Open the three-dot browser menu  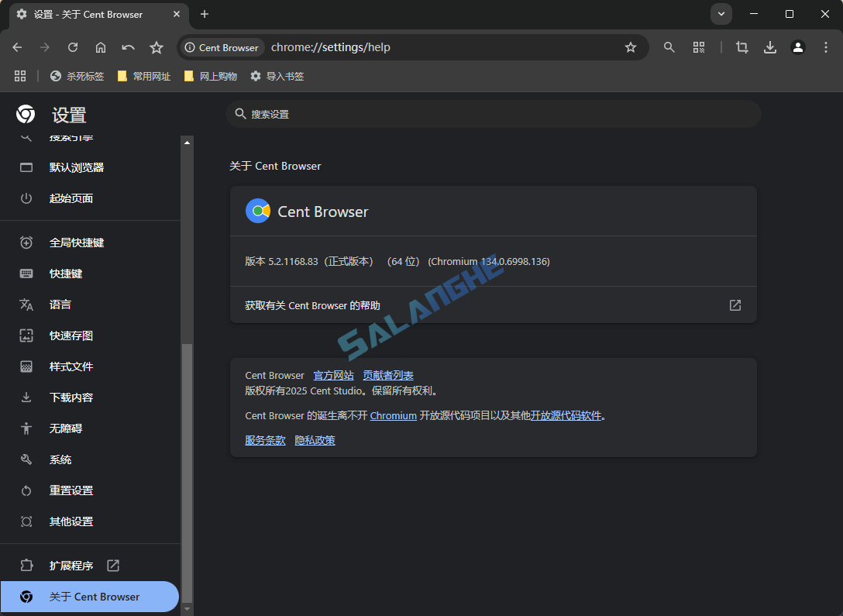point(826,47)
